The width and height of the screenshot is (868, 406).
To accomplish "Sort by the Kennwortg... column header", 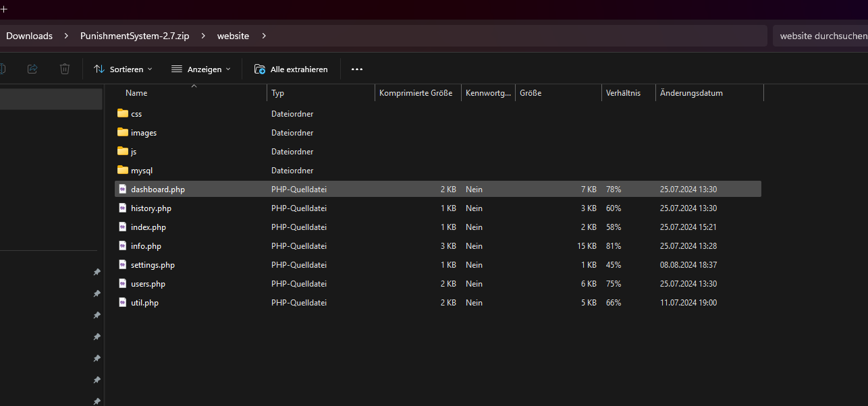I will click(489, 93).
